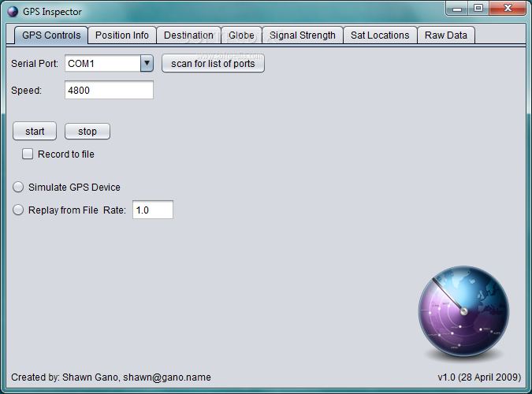
Task: Switch to the Globe tab
Action: pos(241,35)
